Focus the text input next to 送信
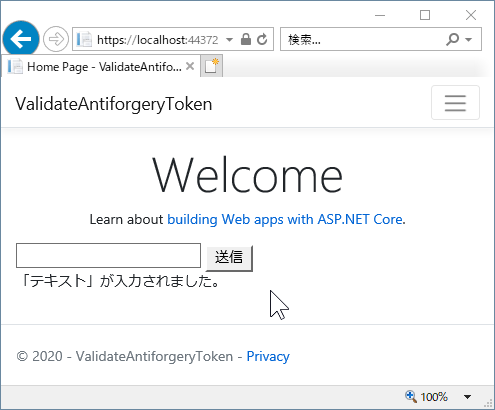The height and width of the screenshot is (410, 495). click(x=108, y=255)
